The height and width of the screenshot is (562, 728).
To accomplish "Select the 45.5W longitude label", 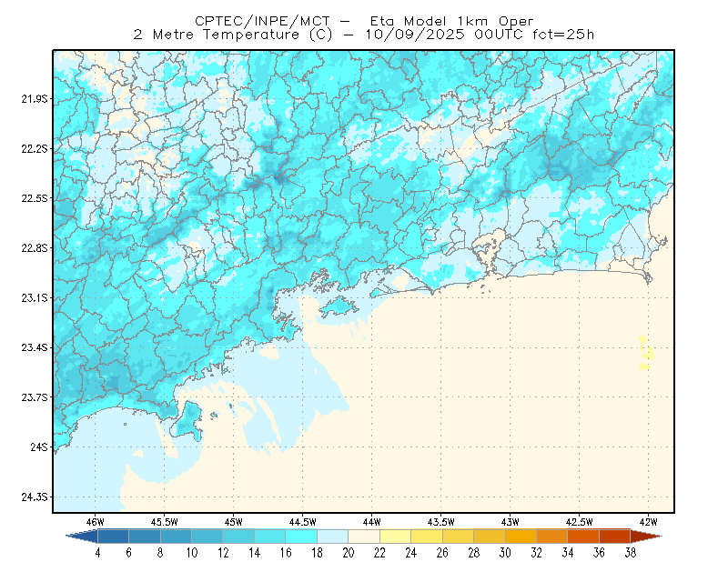I will [165, 522].
